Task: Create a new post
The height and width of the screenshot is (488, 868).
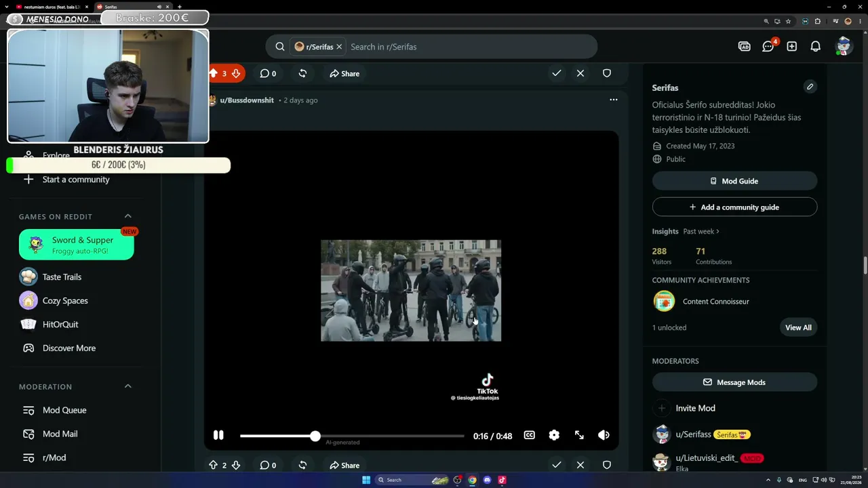Action: (792, 47)
